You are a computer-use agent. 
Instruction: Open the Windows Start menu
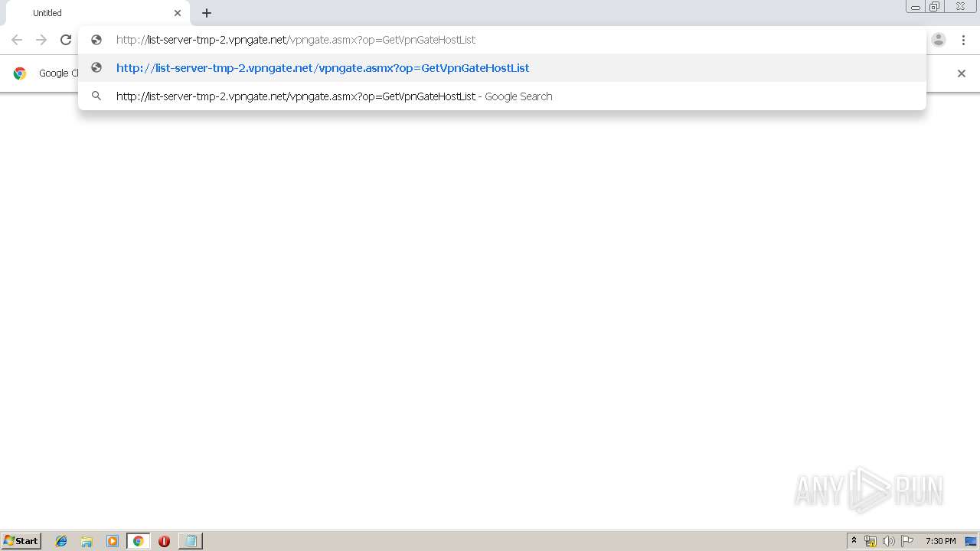coord(21,541)
